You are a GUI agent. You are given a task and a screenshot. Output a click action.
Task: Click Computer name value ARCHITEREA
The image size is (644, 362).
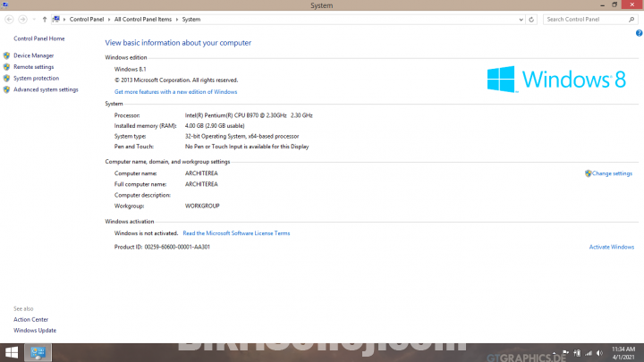pyautogui.click(x=201, y=173)
